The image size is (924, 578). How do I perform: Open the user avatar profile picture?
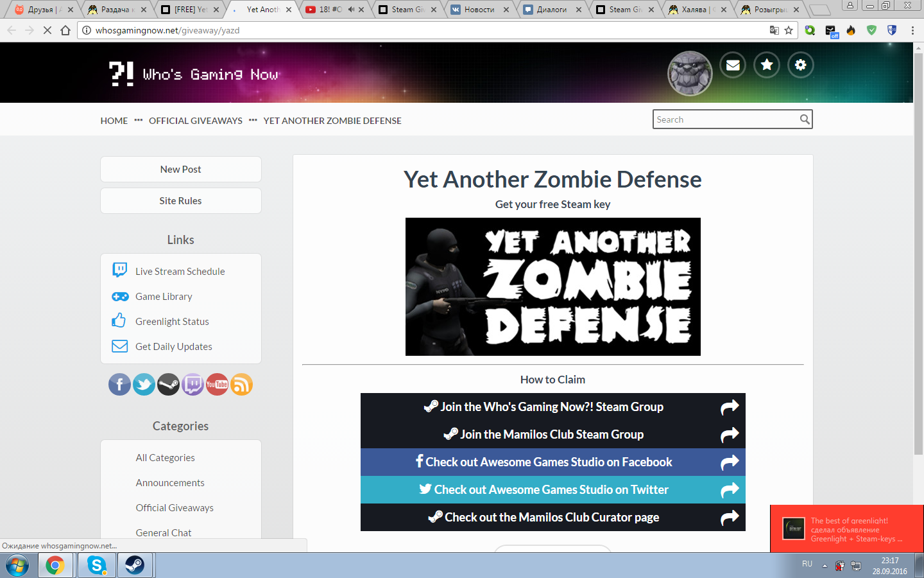pos(690,73)
